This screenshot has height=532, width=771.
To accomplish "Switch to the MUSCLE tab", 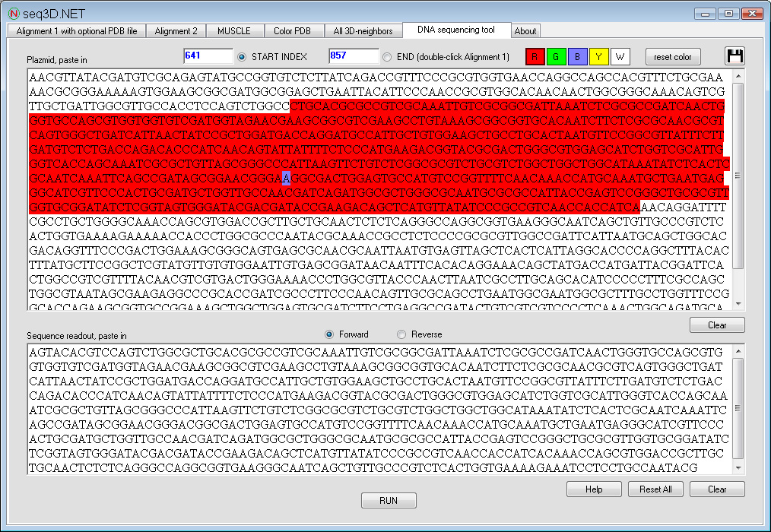I will point(234,31).
